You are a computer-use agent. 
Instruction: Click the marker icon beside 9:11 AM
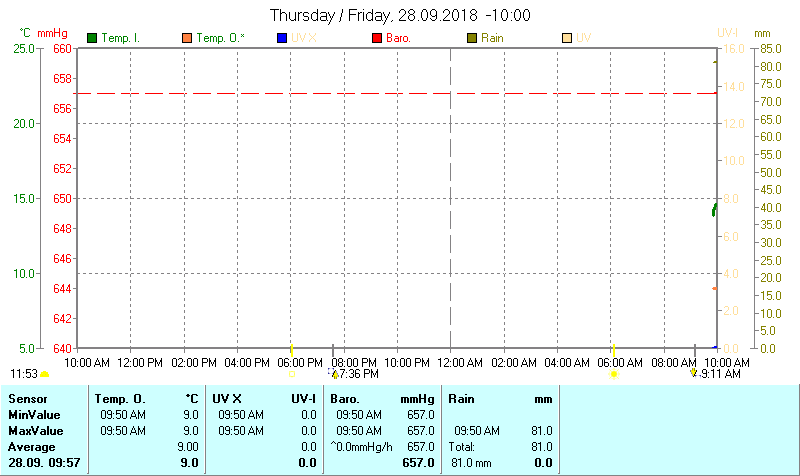[x=694, y=373]
